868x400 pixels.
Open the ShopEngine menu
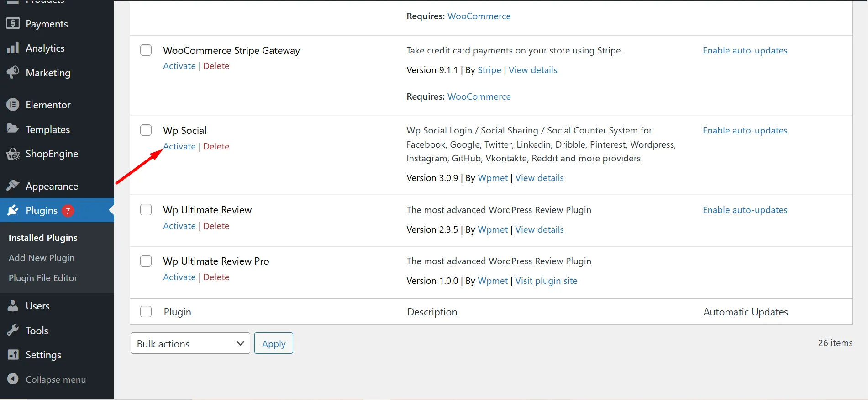[52, 154]
